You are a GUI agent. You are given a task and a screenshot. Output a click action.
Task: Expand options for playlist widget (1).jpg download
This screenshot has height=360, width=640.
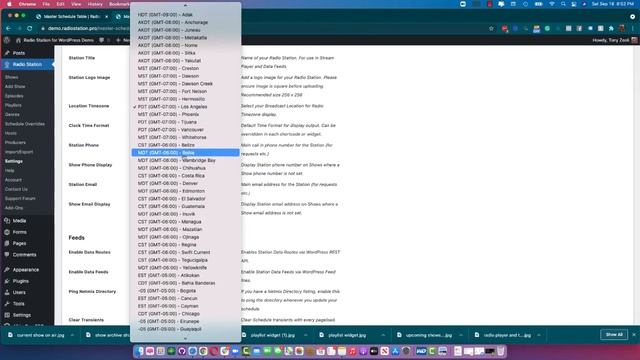[x=305, y=335]
